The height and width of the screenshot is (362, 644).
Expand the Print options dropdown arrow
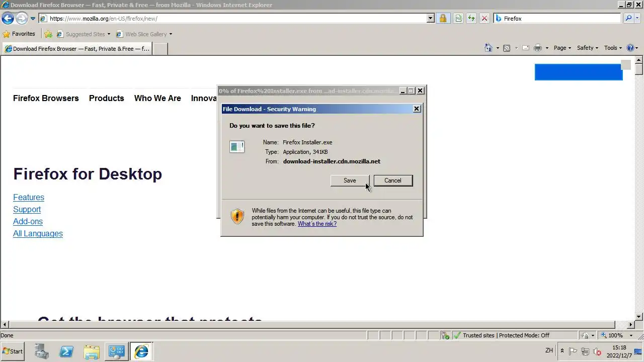[x=547, y=48]
